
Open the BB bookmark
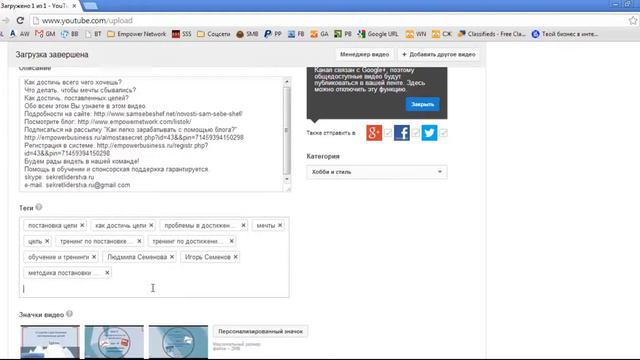(x=70, y=34)
